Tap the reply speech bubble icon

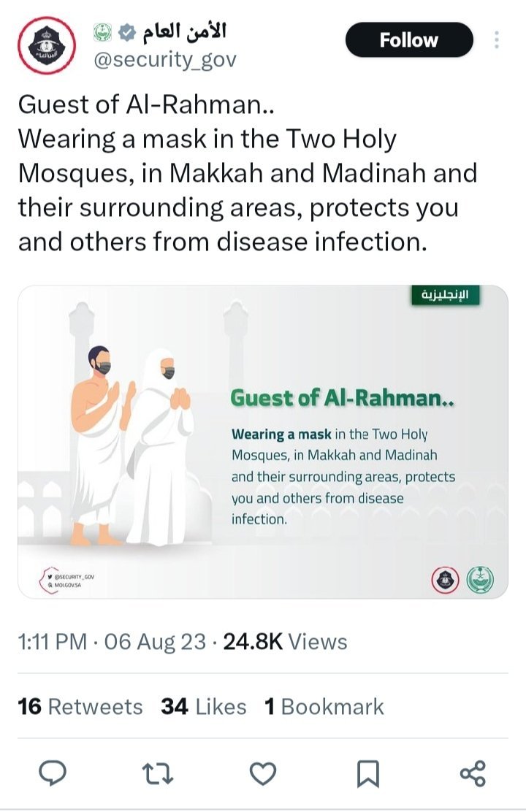coord(52,773)
